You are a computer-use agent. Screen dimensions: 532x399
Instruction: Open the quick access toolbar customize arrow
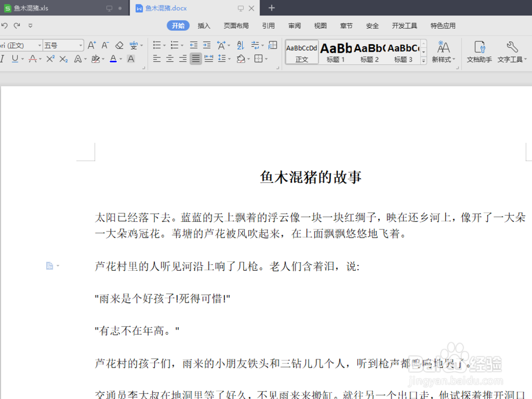tap(30, 26)
